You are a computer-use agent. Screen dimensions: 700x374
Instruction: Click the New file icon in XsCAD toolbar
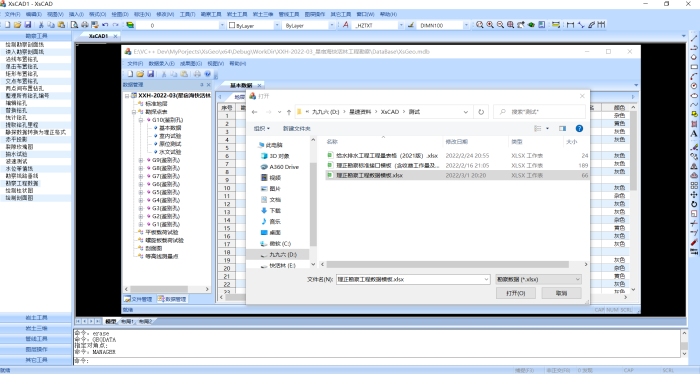click(x=8, y=25)
